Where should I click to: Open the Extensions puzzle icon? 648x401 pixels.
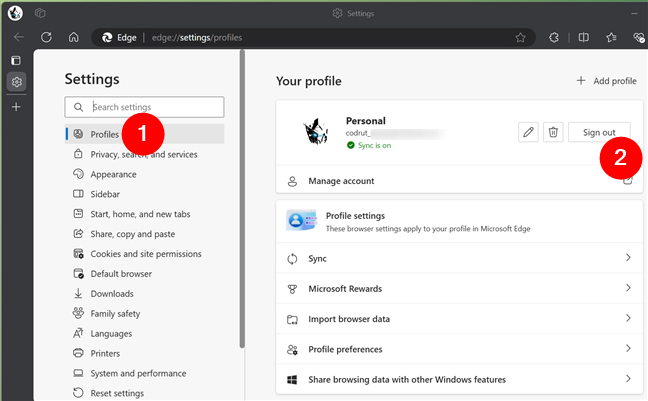tap(554, 38)
